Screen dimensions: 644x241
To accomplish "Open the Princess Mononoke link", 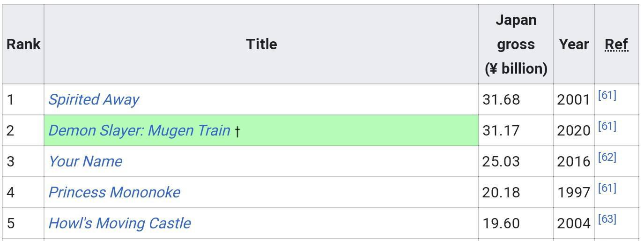I will click(114, 192).
